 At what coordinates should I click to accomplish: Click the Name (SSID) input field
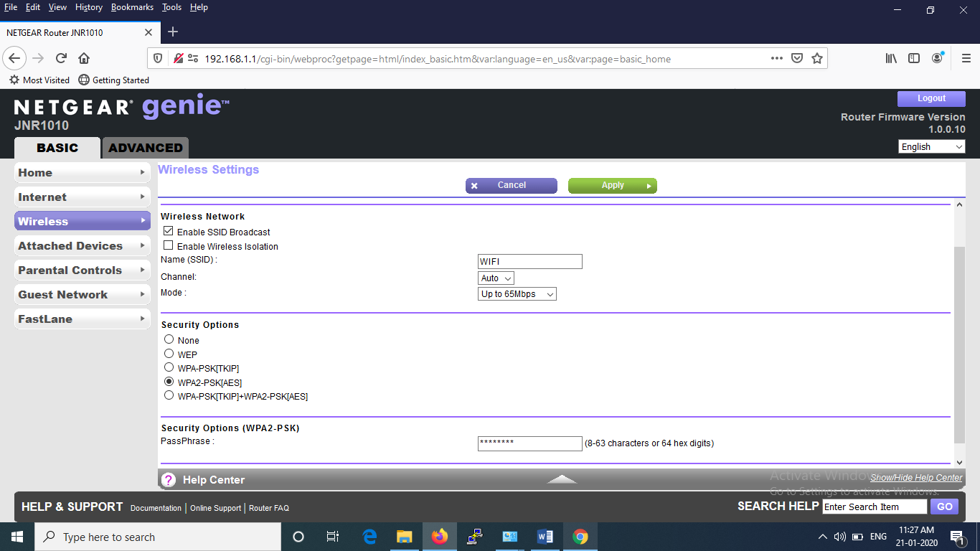click(x=530, y=262)
